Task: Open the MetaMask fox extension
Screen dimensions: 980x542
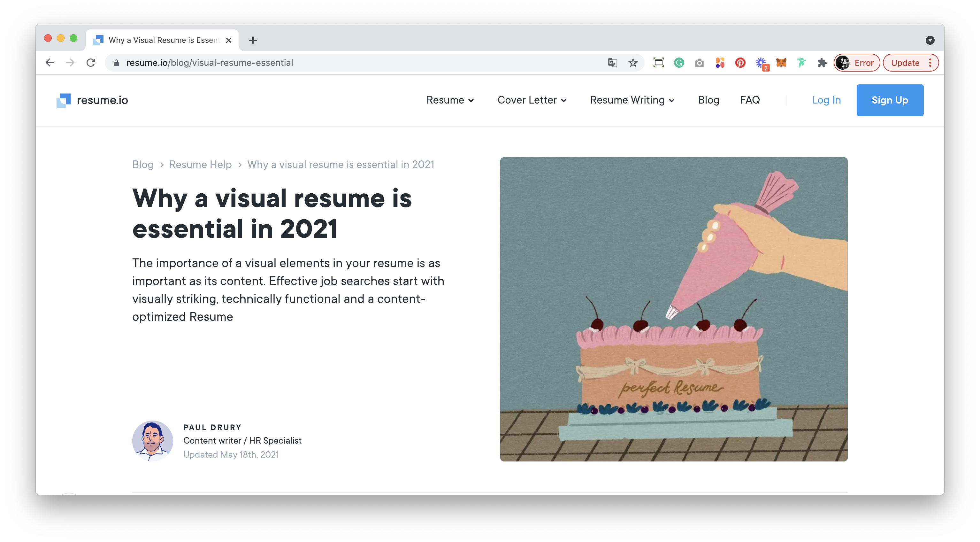Action: pyautogui.click(x=781, y=63)
